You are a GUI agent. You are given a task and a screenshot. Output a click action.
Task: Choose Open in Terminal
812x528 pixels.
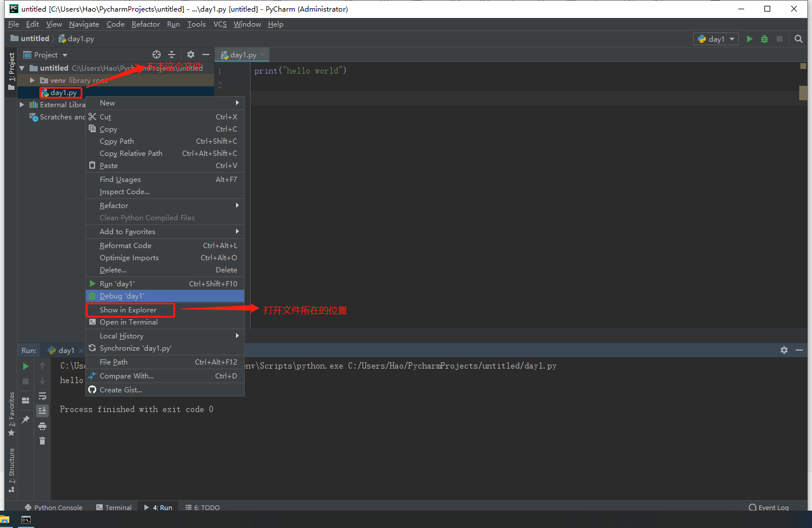pos(165,322)
